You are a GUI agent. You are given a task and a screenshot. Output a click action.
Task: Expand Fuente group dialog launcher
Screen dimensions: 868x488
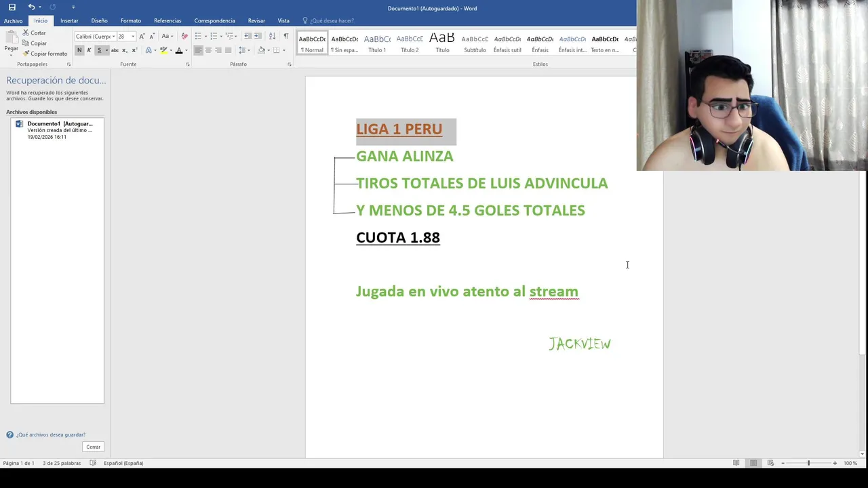coord(188,64)
